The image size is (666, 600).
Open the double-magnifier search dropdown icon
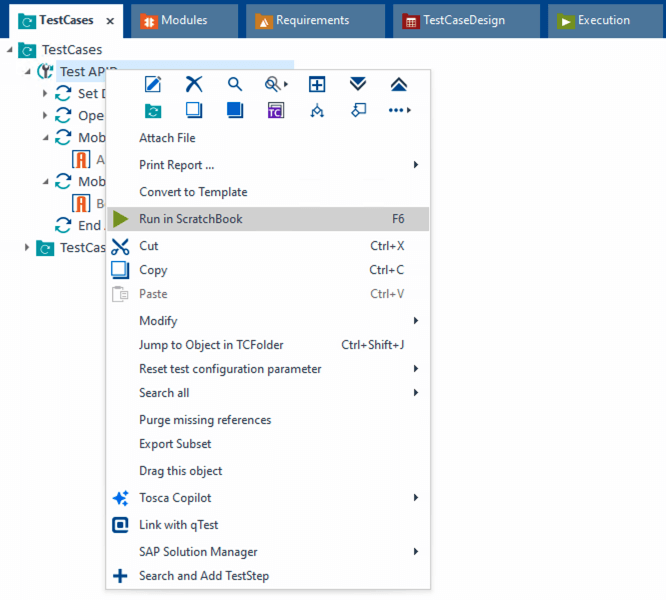276,84
